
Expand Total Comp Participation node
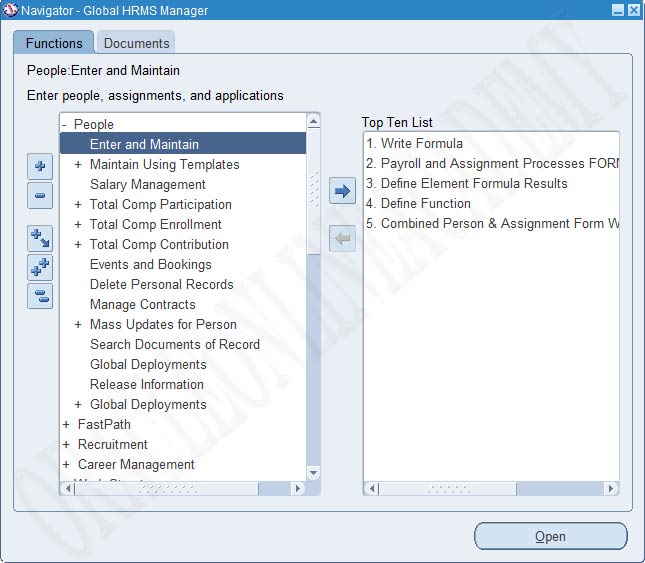[x=78, y=204]
